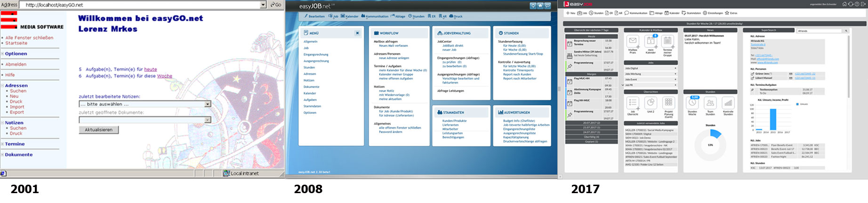Click Kommunikation in the 2017 easyJOB toolbar
The image size is (868, 203).
[x=636, y=13]
